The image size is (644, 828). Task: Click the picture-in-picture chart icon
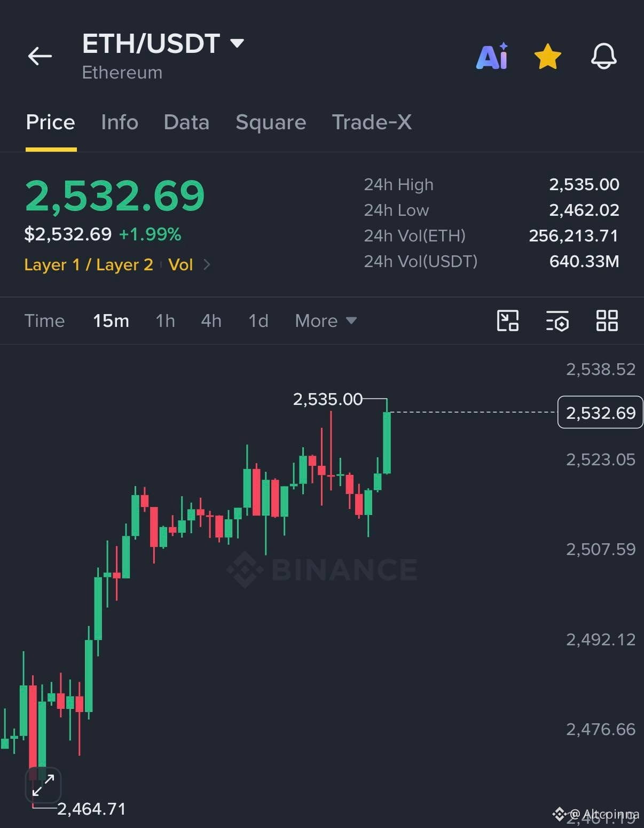(508, 321)
